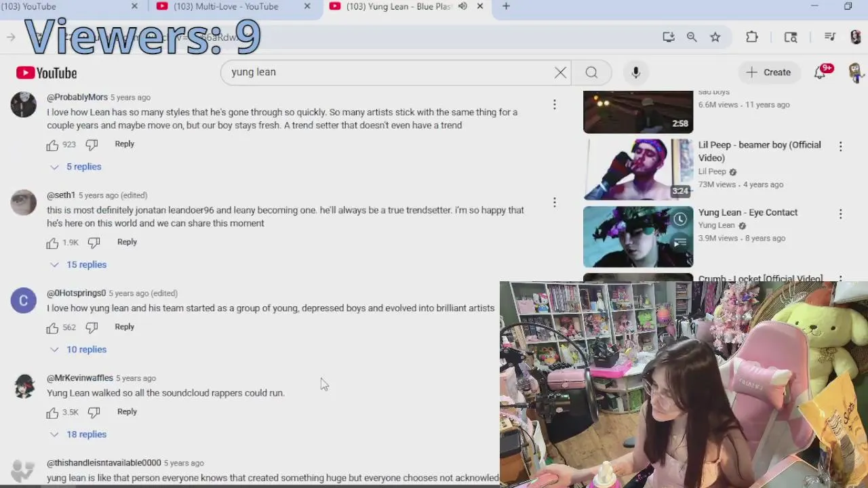Click the Create button
The height and width of the screenshot is (488, 868).
pyautogui.click(x=769, y=73)
